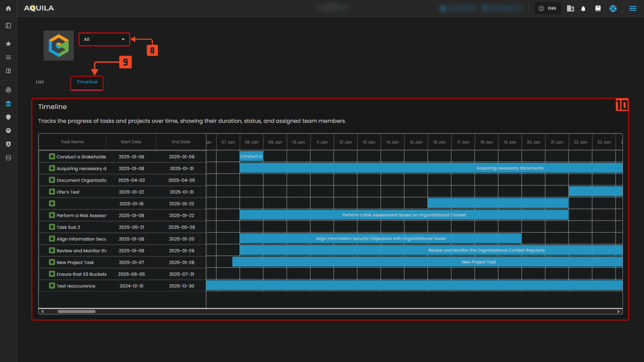Switch to the List tab
644x362 pixels.
click(40, 82)
